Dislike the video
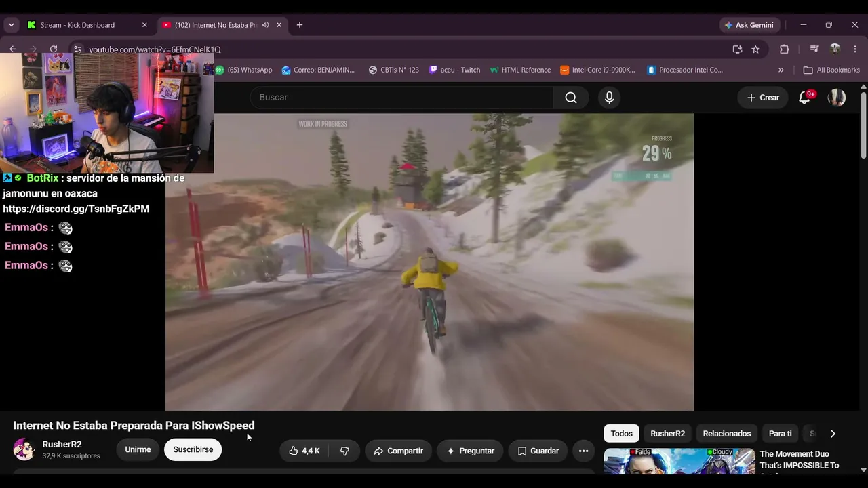 pyautogui.click(x=344, y=451)
